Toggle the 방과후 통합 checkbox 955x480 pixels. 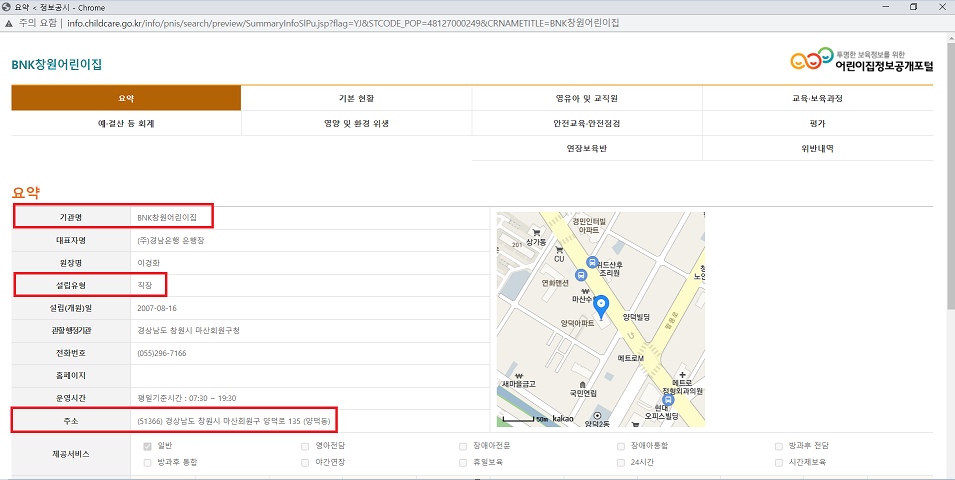(147, 463)
